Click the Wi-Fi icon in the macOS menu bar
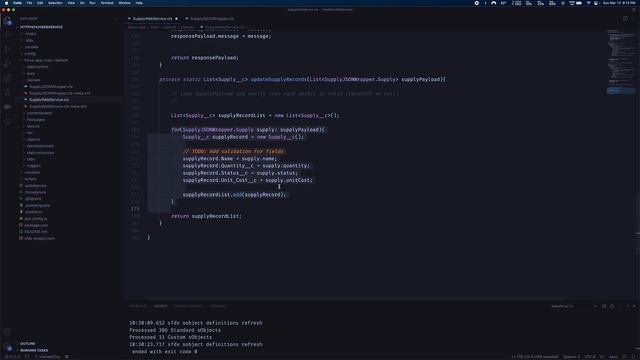This screenshot has height=360, width=640. tap(588, 3)
